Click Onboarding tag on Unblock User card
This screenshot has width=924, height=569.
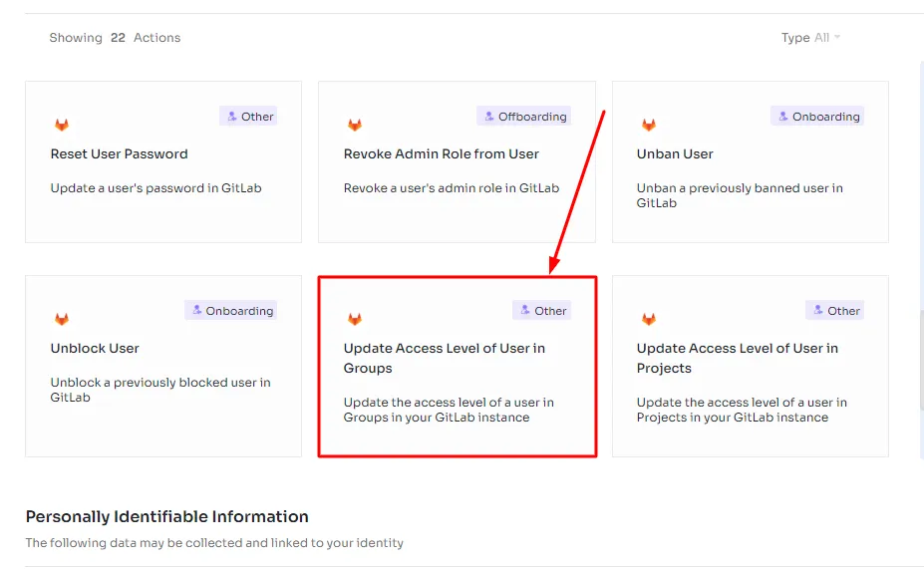(x=231, y=311)
